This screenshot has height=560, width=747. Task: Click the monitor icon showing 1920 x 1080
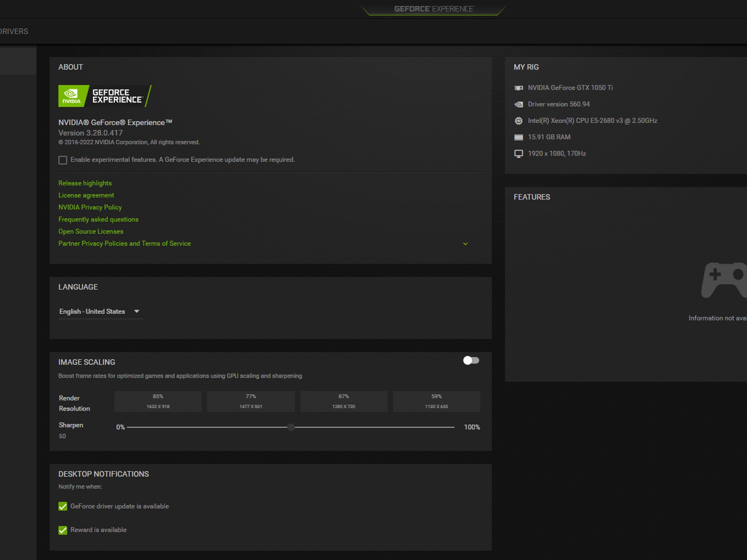point(519,153)
